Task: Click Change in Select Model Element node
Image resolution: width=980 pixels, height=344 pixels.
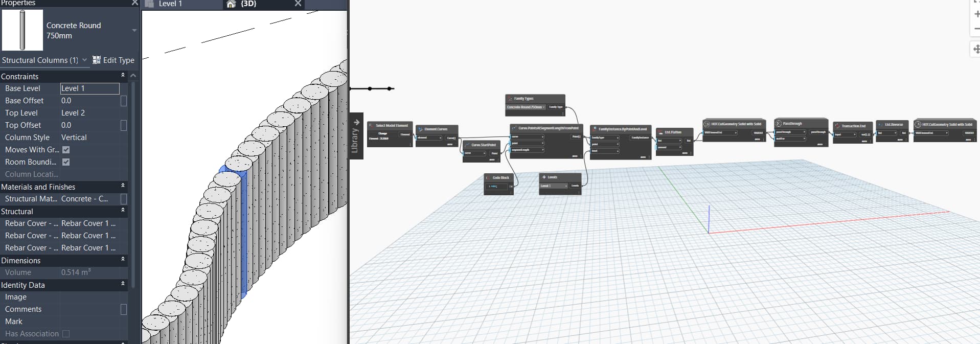Action: click(382, 133)
